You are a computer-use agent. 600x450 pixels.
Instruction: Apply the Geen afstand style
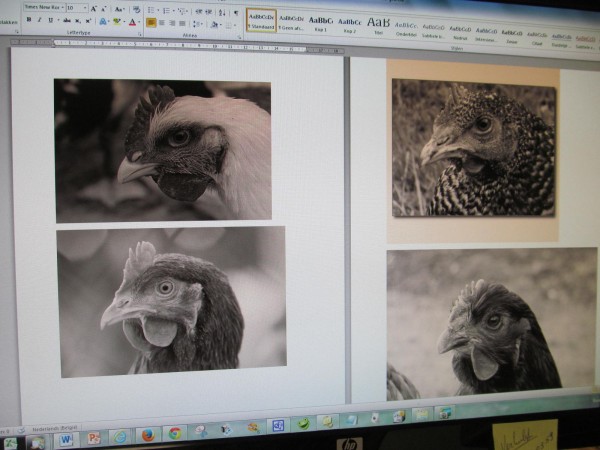coord(291,23)
